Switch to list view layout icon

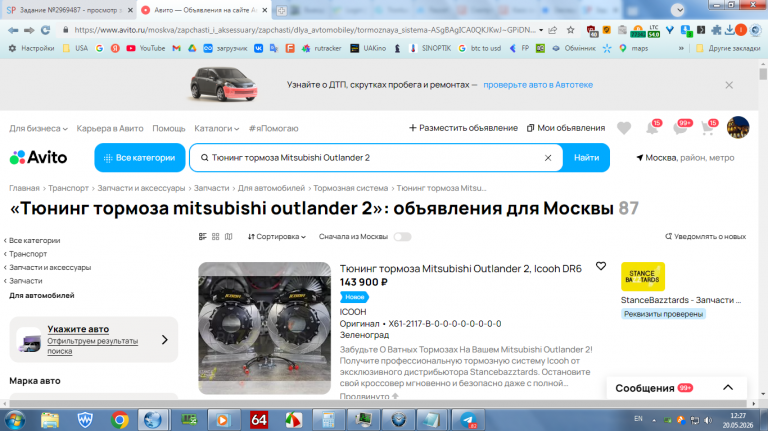coord(202,237)
